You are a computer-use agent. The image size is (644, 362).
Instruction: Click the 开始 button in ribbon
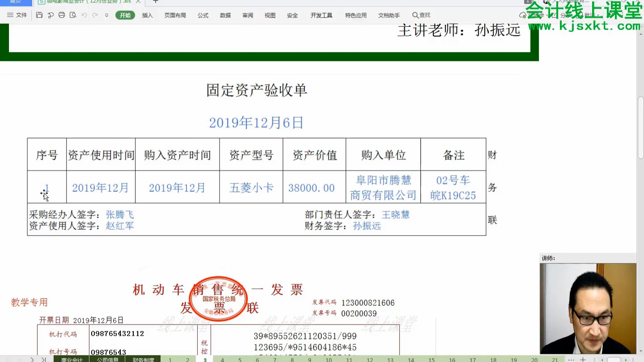point(125,15)
